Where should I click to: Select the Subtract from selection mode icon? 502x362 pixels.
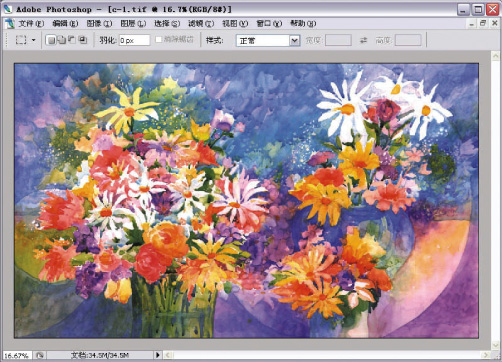pos(72,40)
